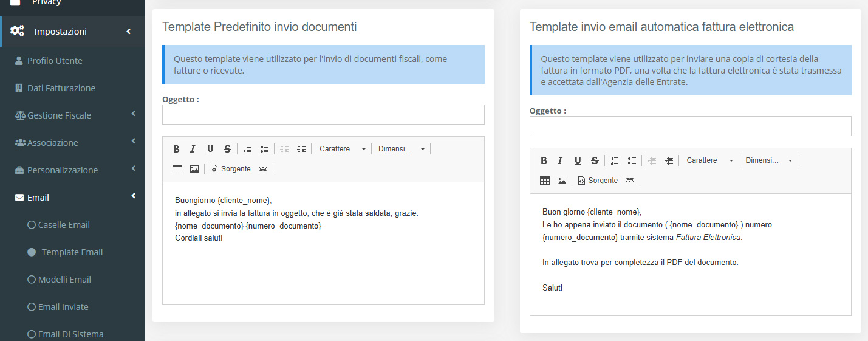Toggle Strikethrough in the left template editor
The height and width of the screenshot is (341, 868).
click(227, 149)
